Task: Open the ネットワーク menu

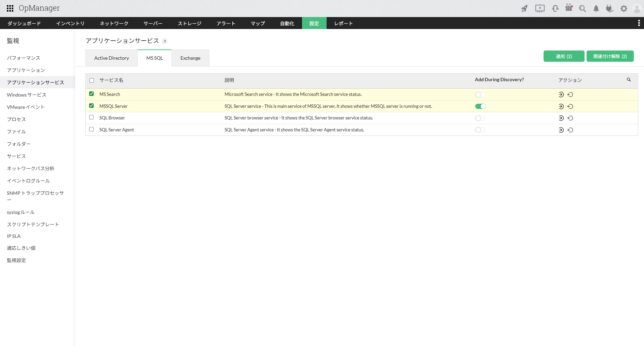Action: click(x=114, y=23)
